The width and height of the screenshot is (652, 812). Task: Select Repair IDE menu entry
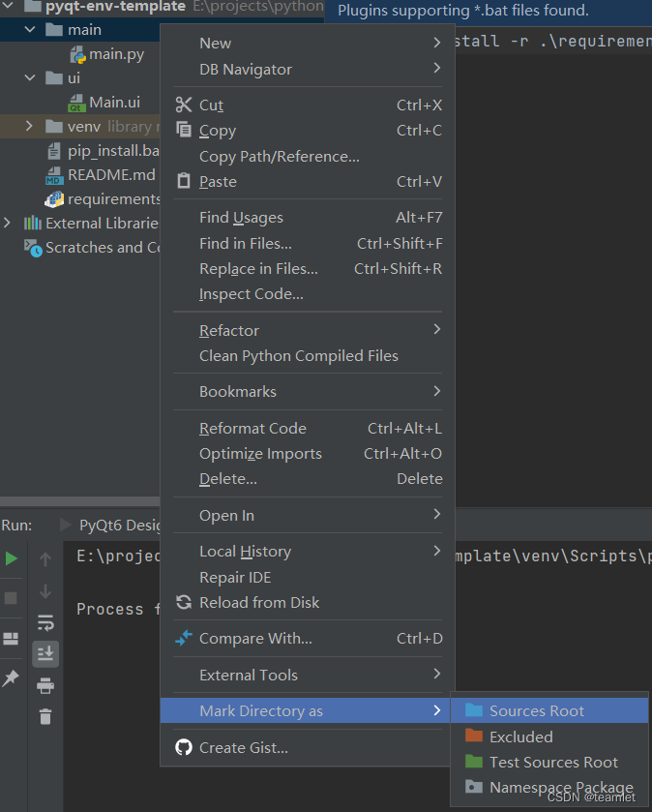308,578
